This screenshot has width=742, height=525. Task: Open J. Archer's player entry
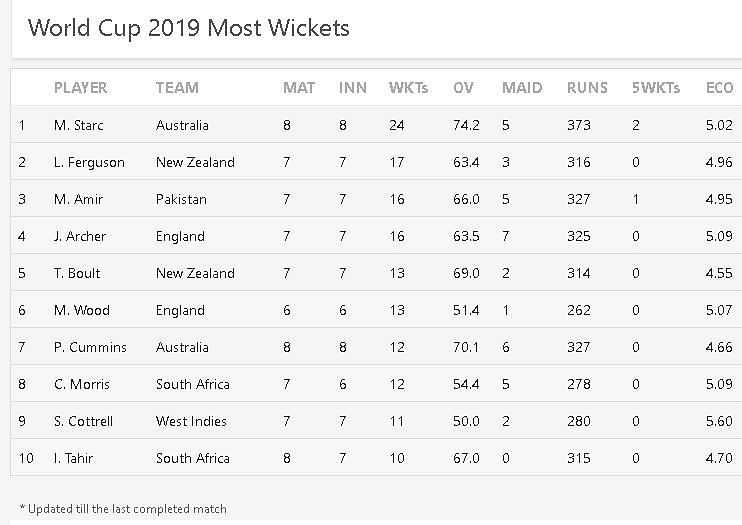pos(79,236)
